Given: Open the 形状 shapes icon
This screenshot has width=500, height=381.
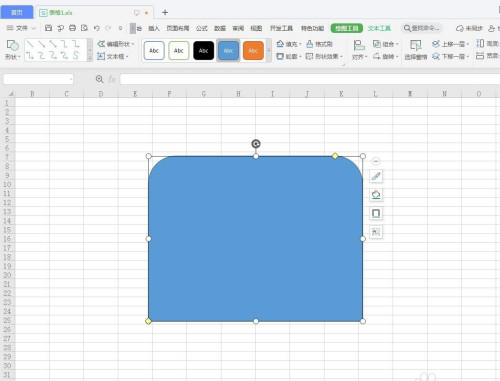Looking at the screenshot, I should click(12, 46).
